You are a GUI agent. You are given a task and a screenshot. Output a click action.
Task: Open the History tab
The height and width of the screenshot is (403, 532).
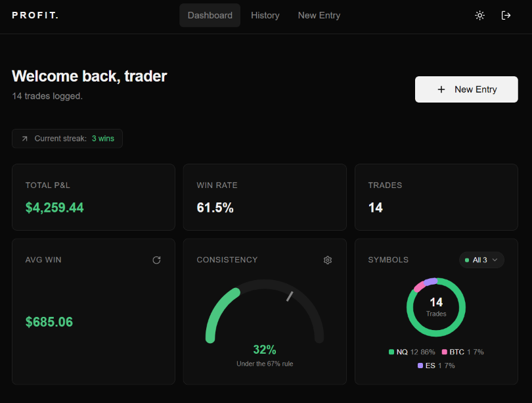pyautogui.click(x=265, y=15)
